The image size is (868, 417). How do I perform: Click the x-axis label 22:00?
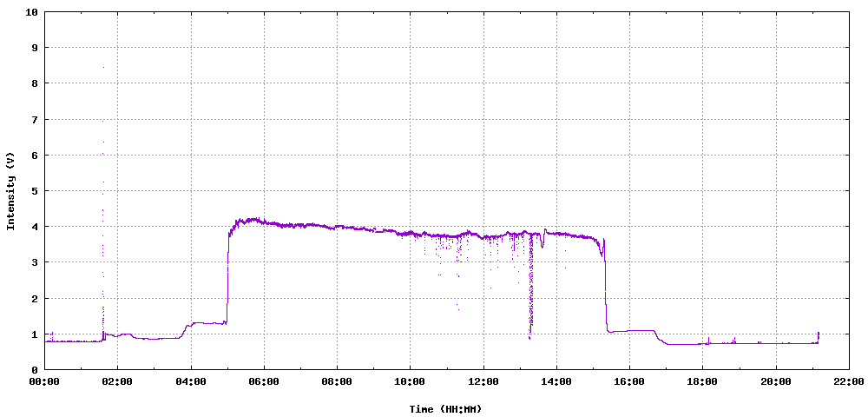coord(849,381)
